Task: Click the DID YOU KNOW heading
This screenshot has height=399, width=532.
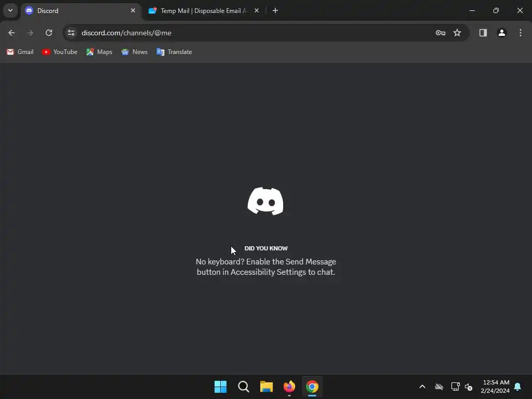Action: (x=266, y=248)
